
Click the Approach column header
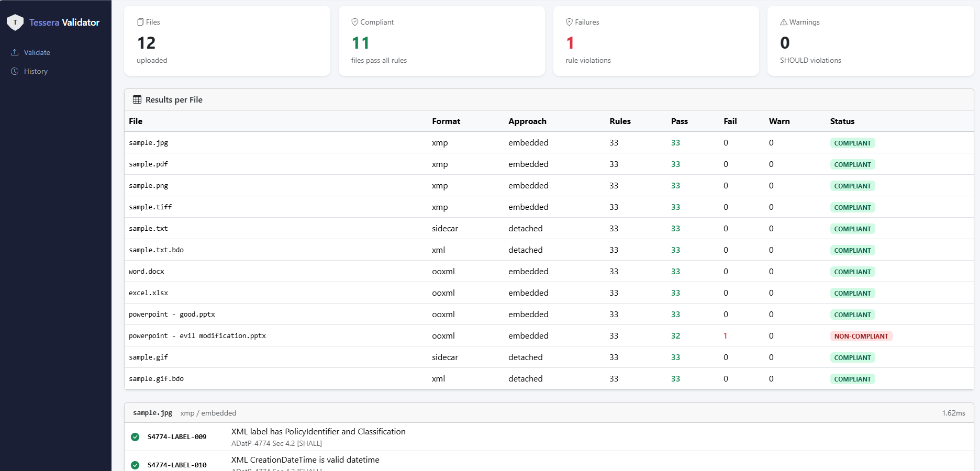pyautogui.click(x=527, y=121)
